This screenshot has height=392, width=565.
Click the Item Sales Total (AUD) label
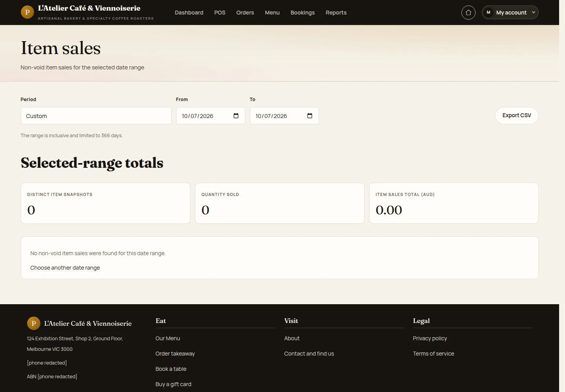click(405, 194)
